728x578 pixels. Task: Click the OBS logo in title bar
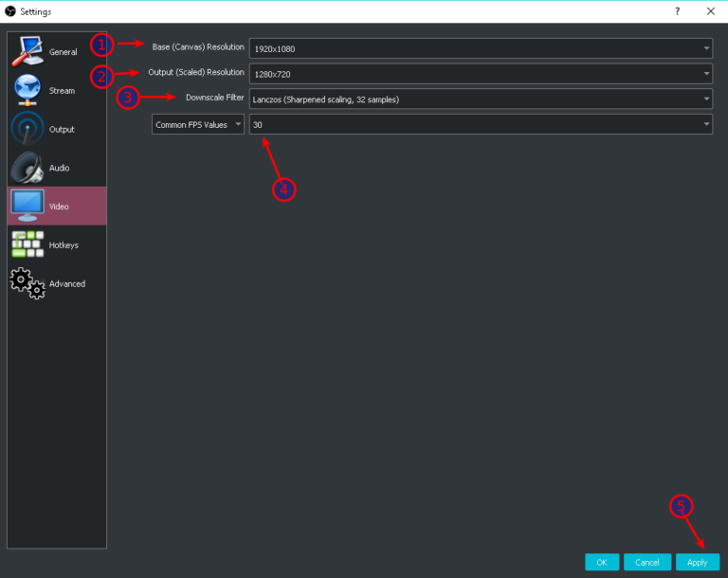click(10, 11)
